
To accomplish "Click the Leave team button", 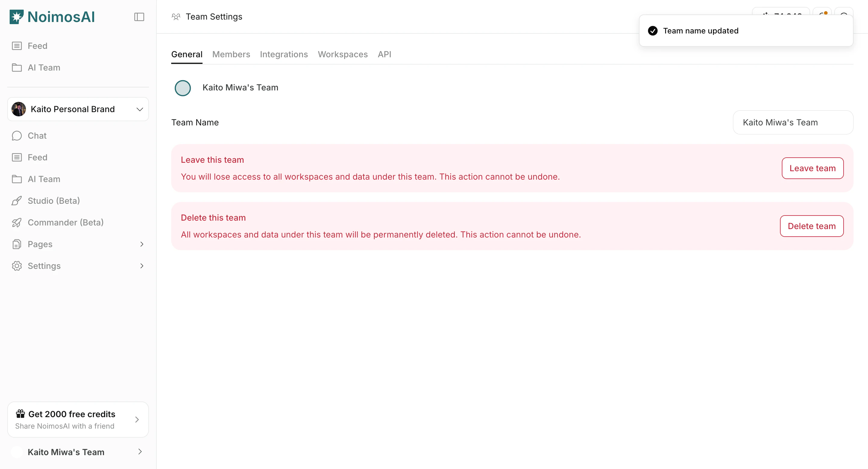I will 813,168.
